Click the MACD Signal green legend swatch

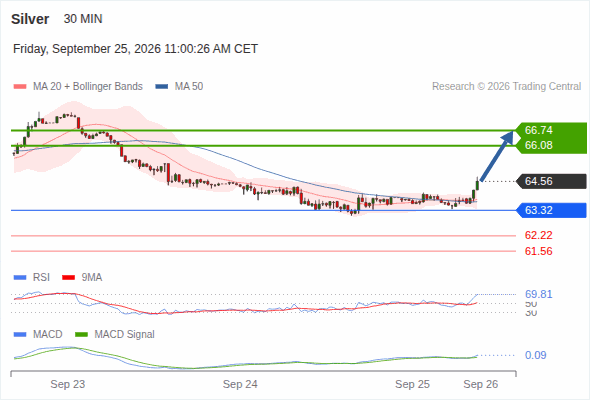tap(81, 335)
